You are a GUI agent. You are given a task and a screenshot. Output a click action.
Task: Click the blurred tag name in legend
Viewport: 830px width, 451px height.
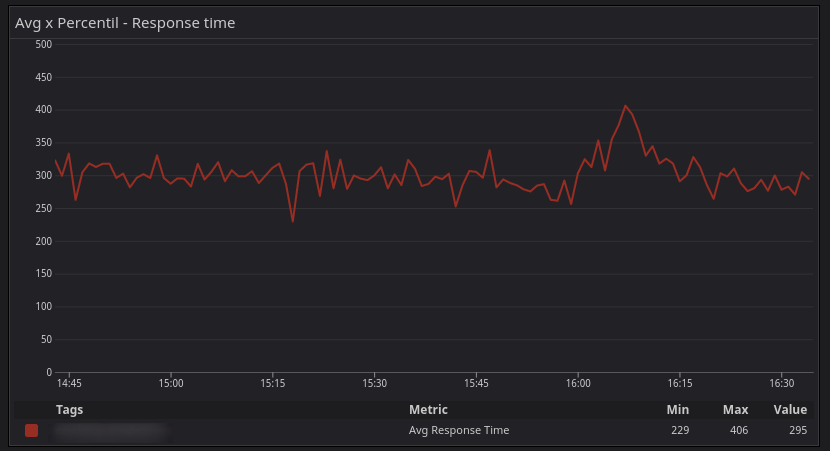coord(110,431)
